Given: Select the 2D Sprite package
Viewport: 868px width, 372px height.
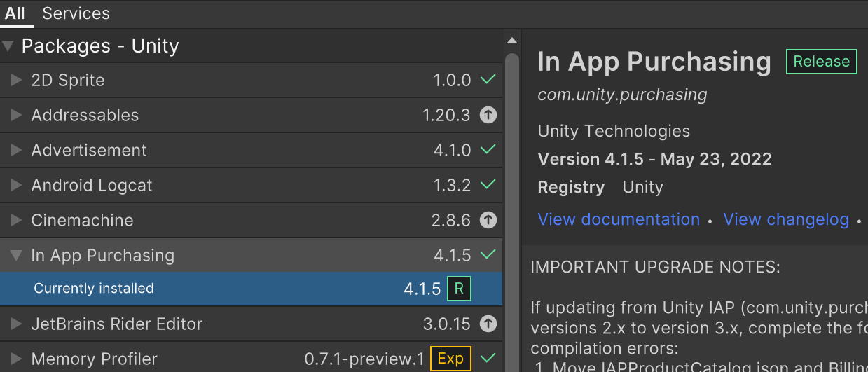Looking at the screenshot, I should 251,80.
